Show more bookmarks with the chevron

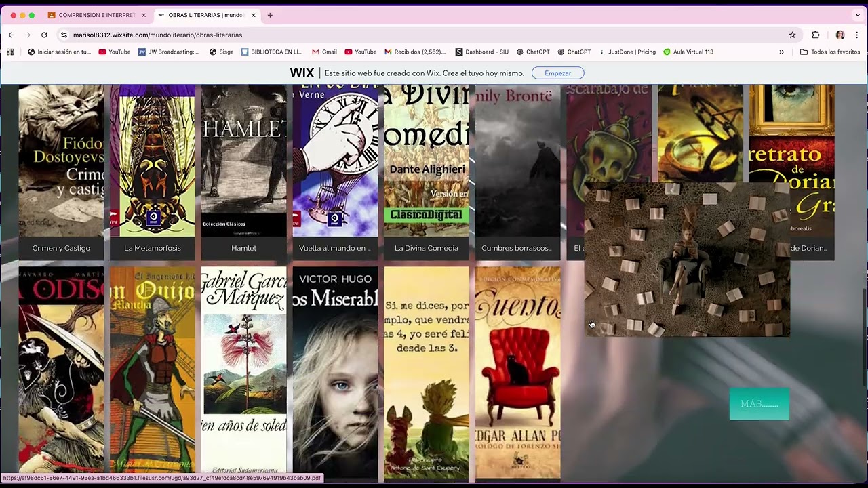coord(781,52)
